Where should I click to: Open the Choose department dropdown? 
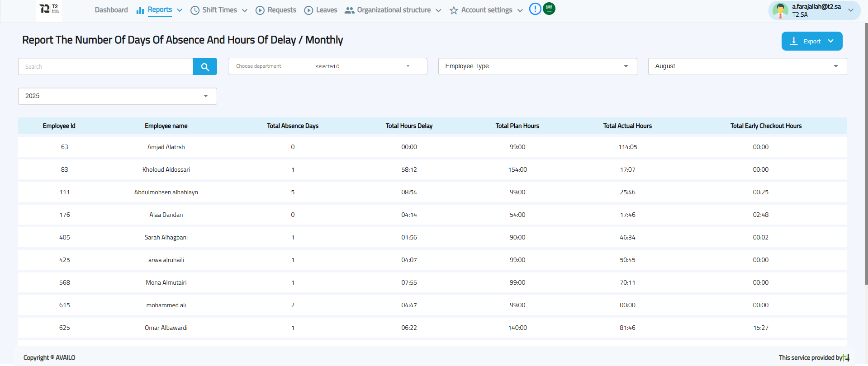[327, 66]
